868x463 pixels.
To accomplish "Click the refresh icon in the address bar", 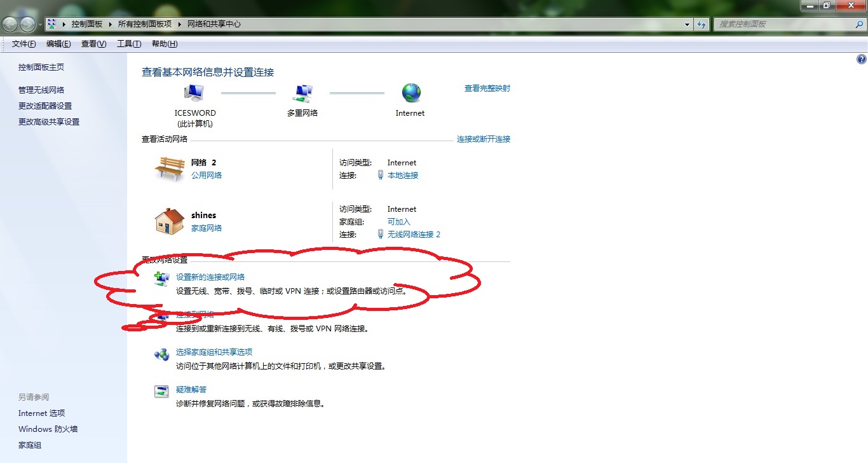I will [x=702, y=24].
